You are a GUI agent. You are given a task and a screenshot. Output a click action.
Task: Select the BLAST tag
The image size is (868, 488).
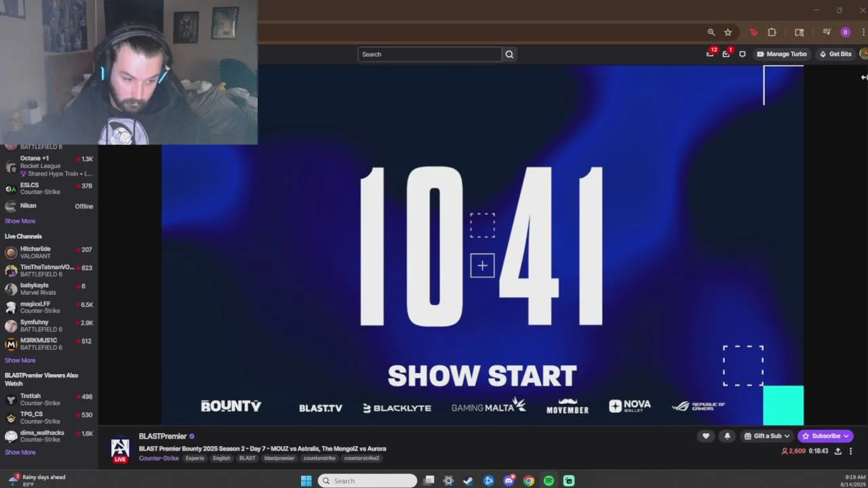point(248,458)
